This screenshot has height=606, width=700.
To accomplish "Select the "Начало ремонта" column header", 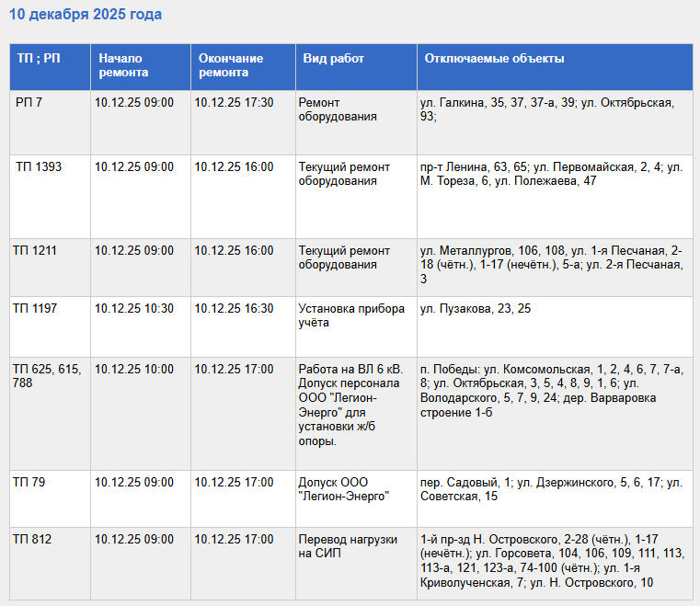I will coord(122,65).
